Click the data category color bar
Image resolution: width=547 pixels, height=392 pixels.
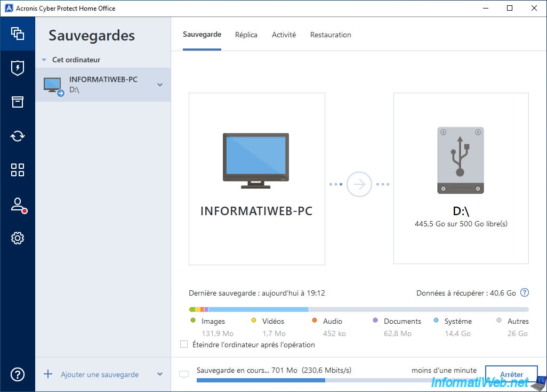(359, 309)
